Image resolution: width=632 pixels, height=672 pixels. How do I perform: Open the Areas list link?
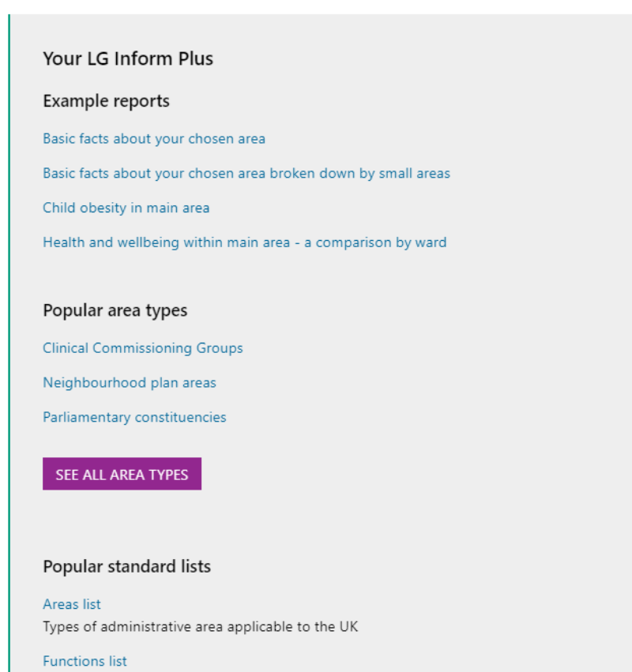coord(72,604)
